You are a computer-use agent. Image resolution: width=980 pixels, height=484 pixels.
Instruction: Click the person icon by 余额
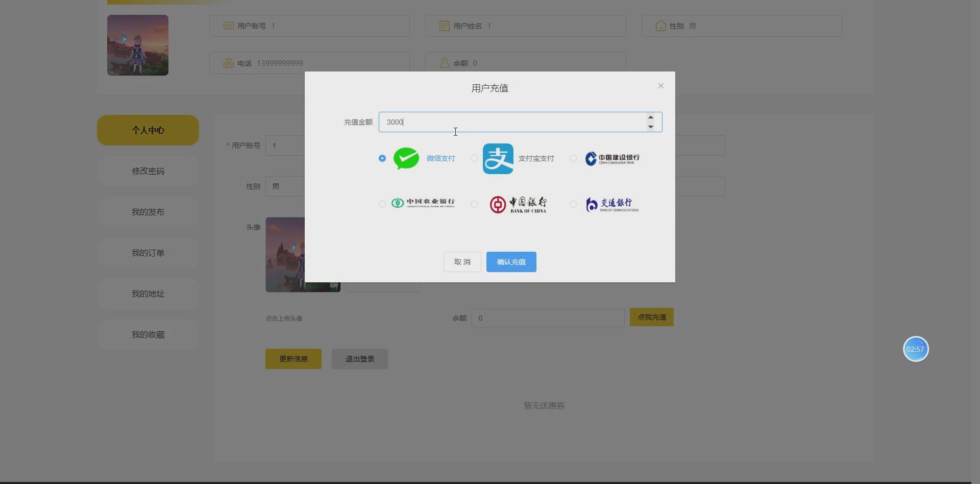point(445,63)
